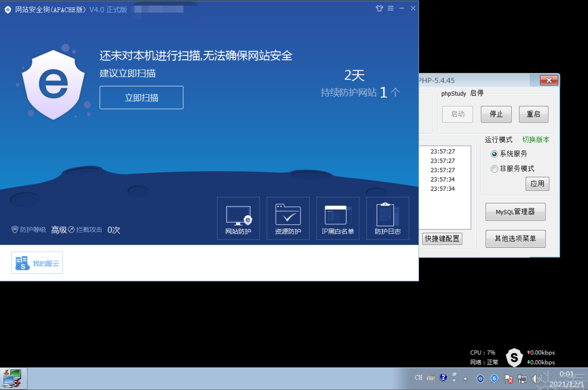Screen dimensions: 588x390
Task: Click 重启 restart button in phpStudy
Action: tap(534, 114)
